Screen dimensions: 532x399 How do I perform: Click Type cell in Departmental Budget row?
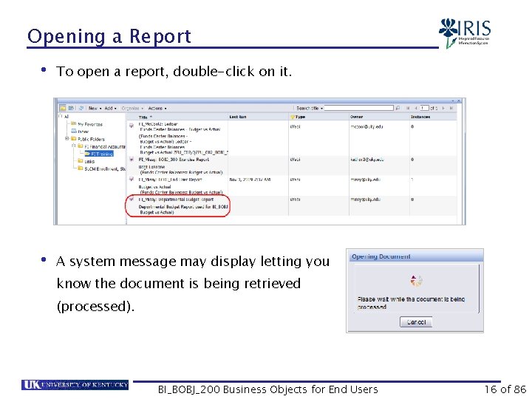pyautogui.click(x=295, y=199)
